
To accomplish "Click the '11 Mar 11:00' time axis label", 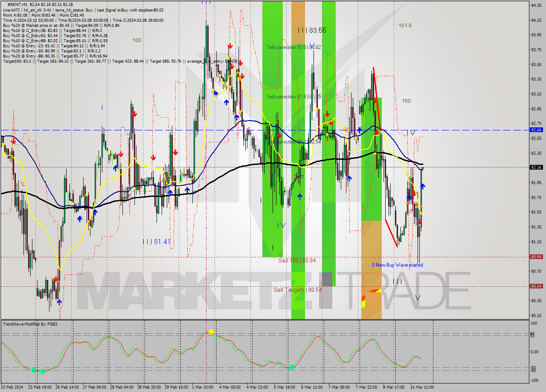I will coord(422,387).
